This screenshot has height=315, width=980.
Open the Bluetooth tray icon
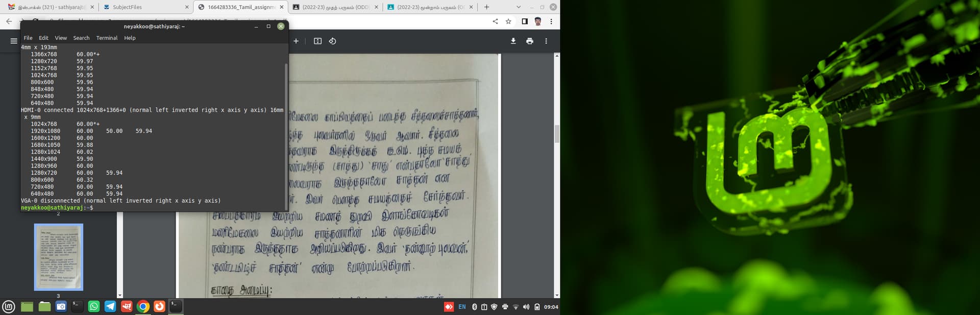(474, 307)
